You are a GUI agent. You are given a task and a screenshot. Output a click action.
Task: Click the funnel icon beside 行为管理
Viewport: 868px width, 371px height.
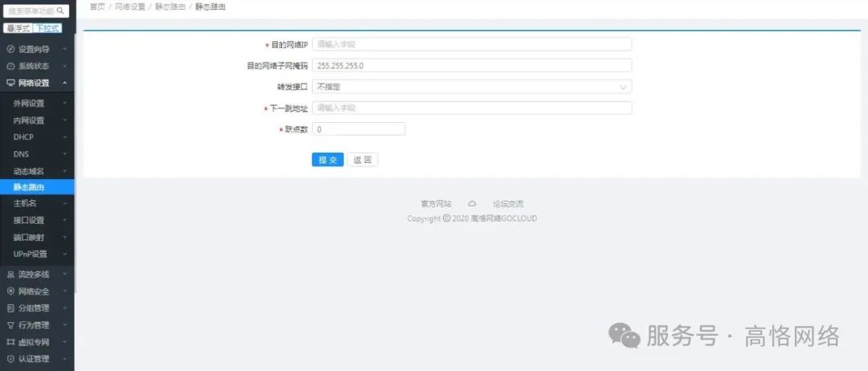coord(10,325)
